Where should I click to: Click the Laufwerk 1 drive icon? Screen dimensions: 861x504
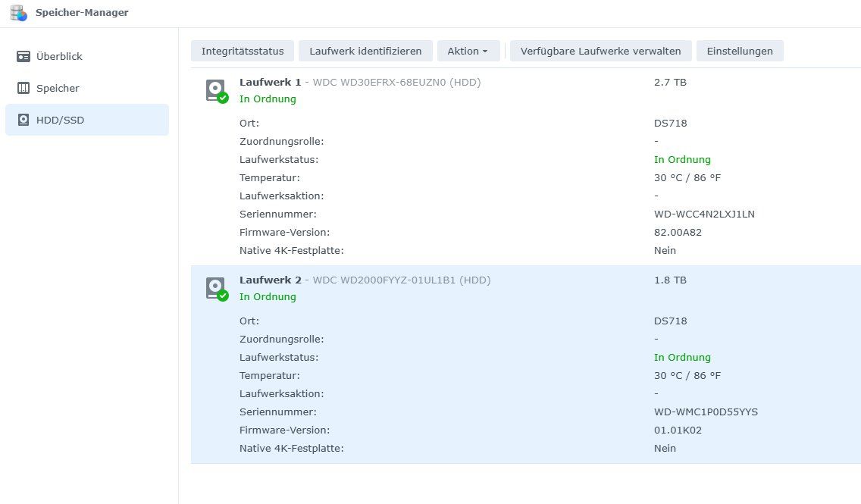217,91
